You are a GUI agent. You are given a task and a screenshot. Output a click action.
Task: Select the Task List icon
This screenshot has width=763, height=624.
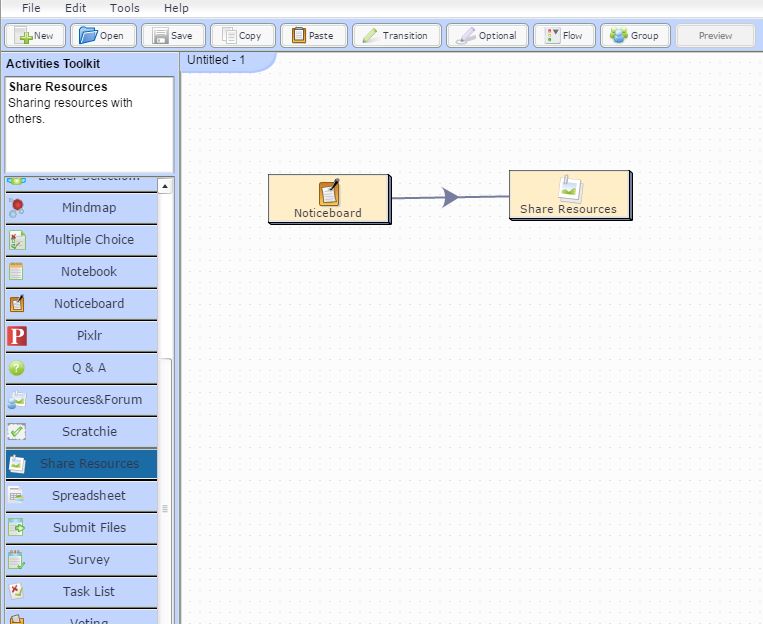tap(16, 591)
